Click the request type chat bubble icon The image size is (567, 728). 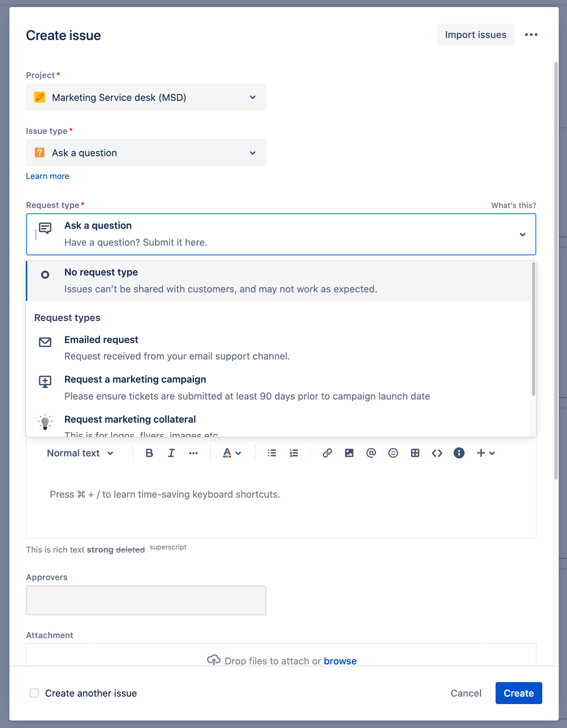click(45, 228)
